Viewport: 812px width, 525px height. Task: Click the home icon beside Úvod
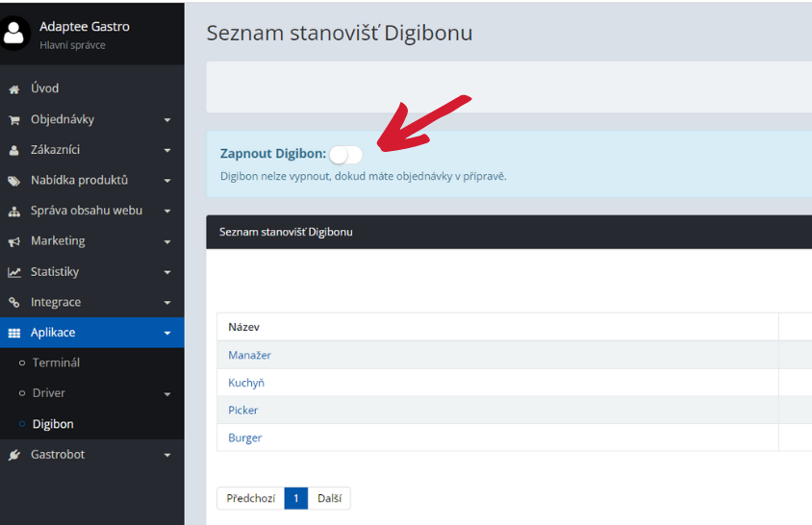coord(14,89)
